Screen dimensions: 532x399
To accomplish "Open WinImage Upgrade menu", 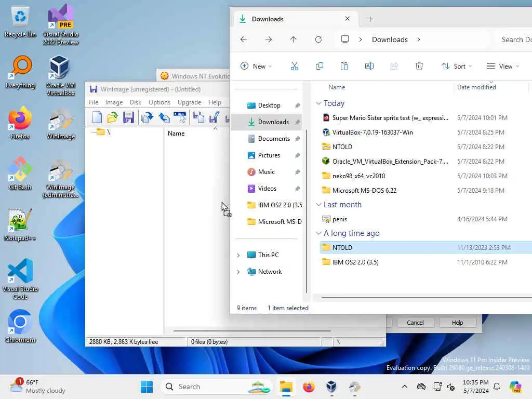I will click(x=189, y=102).
